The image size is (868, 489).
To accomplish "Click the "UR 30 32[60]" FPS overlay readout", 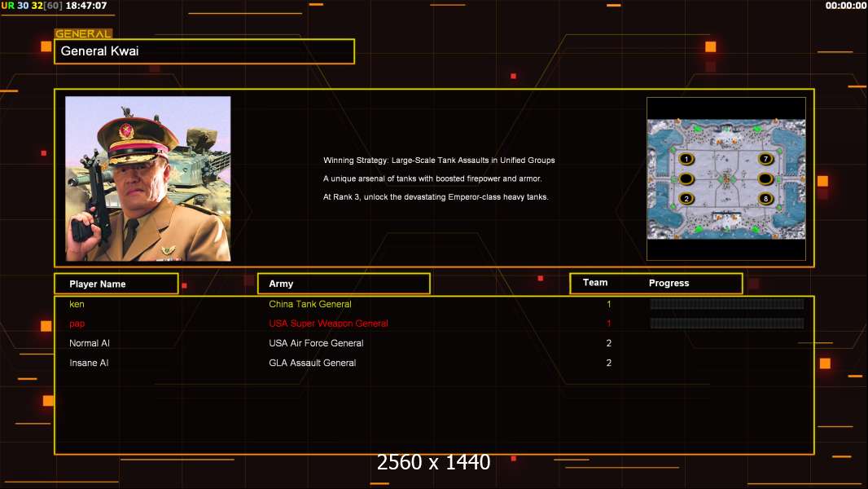I will (32, 6).
